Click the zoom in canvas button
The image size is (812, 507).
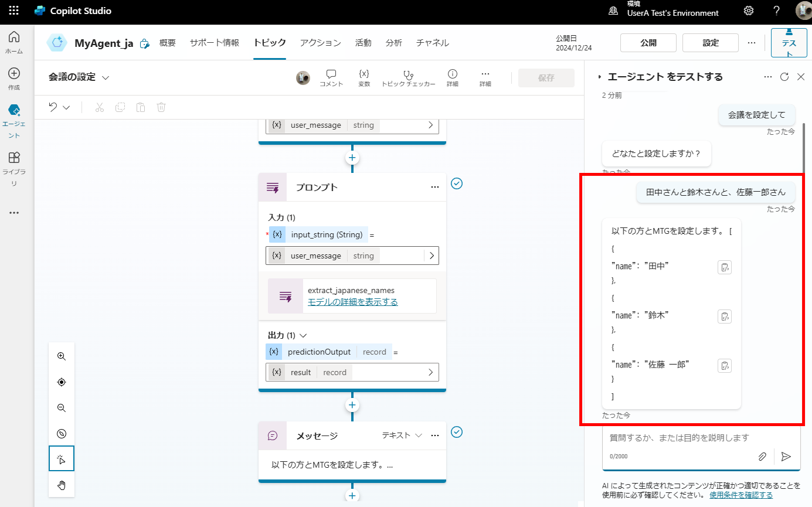click(x=62, y=356)
